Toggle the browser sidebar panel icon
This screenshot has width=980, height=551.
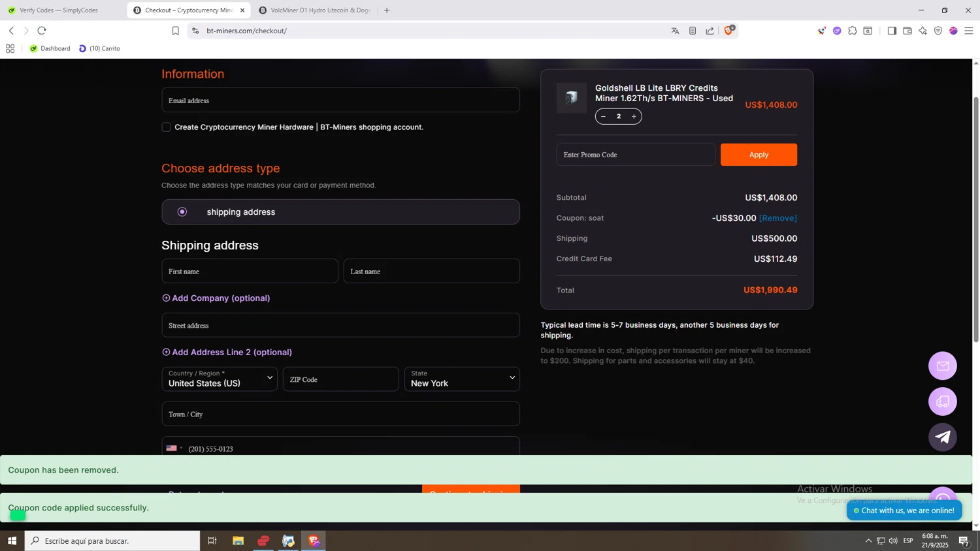pyautogui.click(x=892, y=31)
